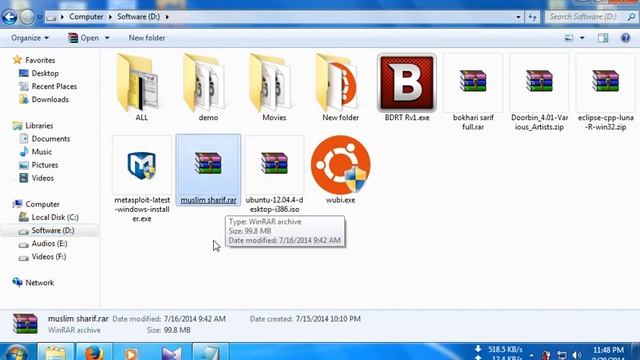The image size is (640, 360).
Task: Open Music library
Action: pos(42,151)
